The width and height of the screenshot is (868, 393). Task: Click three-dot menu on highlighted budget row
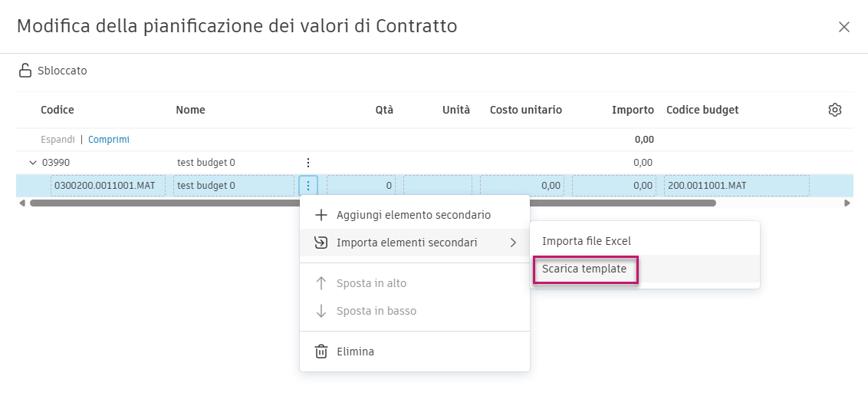pyautogui.click(x=307, y=185)
